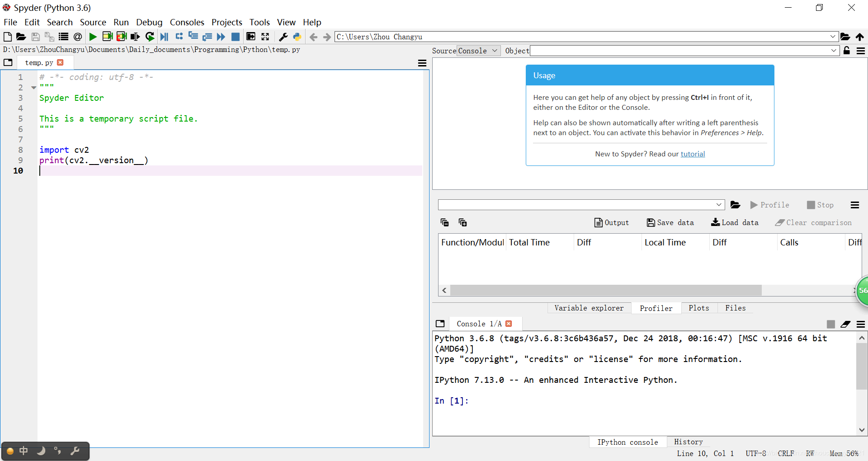Open the IPython console options menu
Viewport: 868px width, 461px height.
coord(861,324)
